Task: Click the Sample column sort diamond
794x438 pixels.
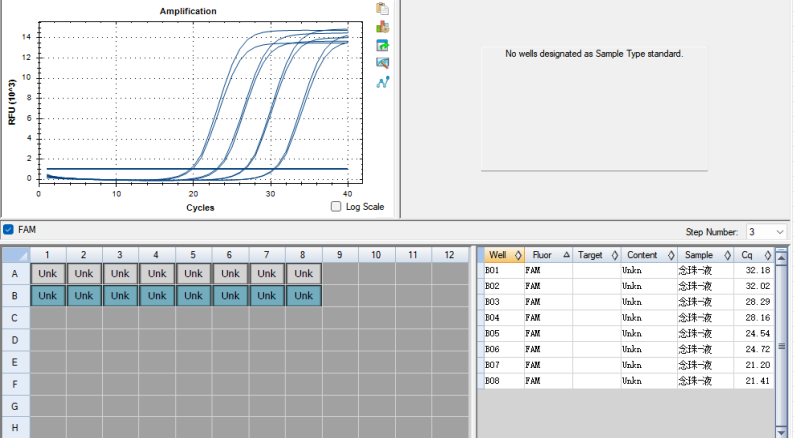Action: click(x=727, y=255)
